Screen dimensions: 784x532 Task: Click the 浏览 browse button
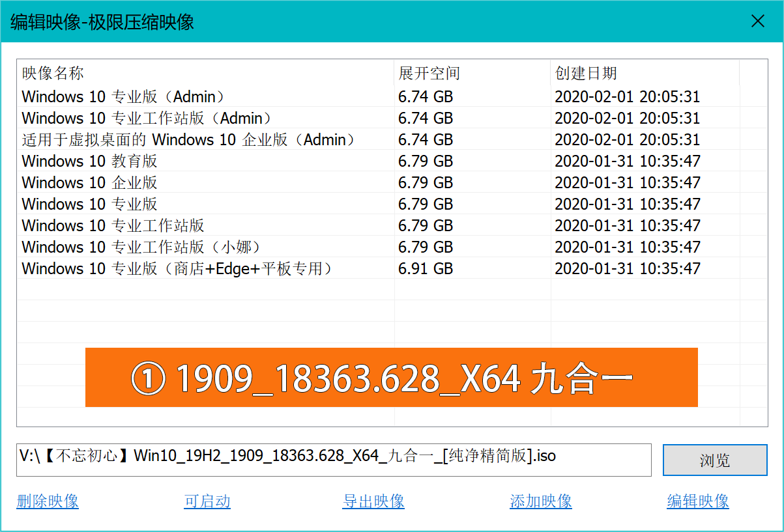click(x=714, y=460)
